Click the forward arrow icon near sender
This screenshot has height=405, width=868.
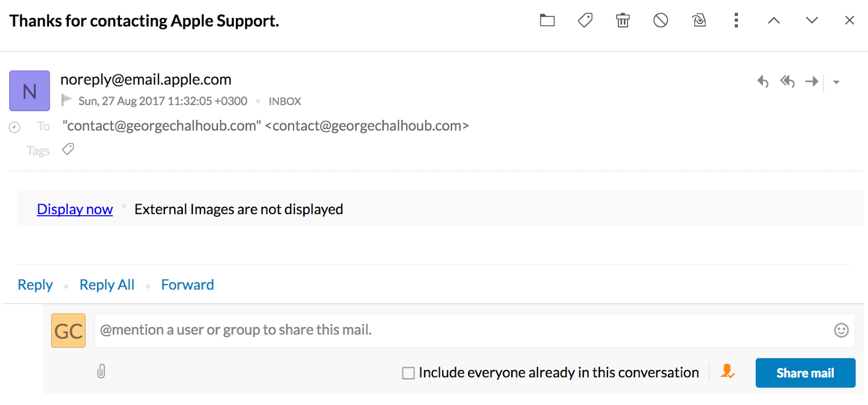(x=812, y=82)
